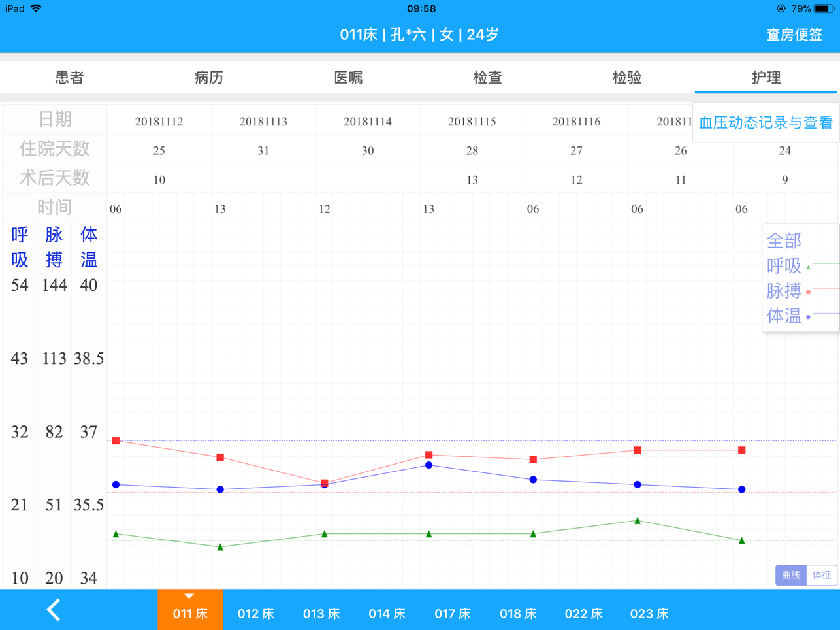The height and width of the screenshot is (630, 840).
Task: Tap the battery icon in status bar
Action: (x=823, y=8)
